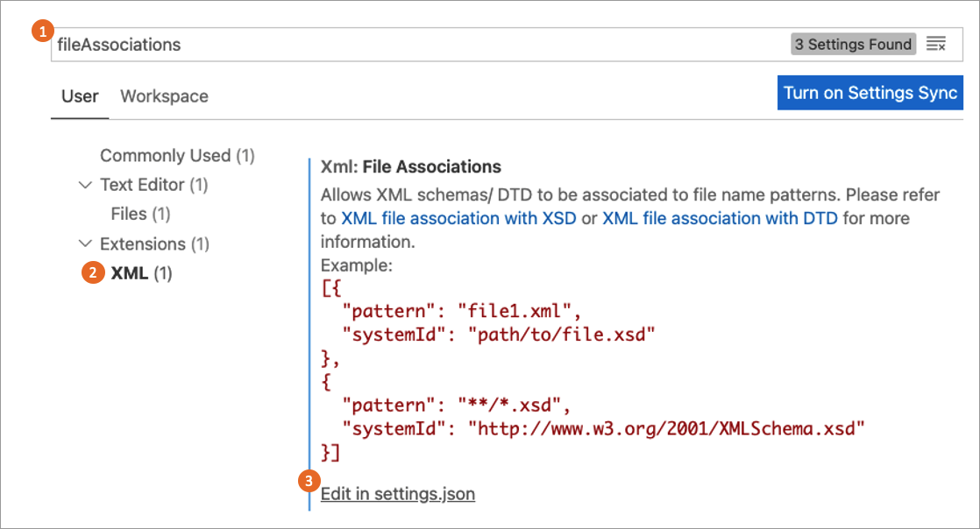Screen dimensions: 980x529
Task: Switch to the Workspace tab
Action: coord(164,96)
